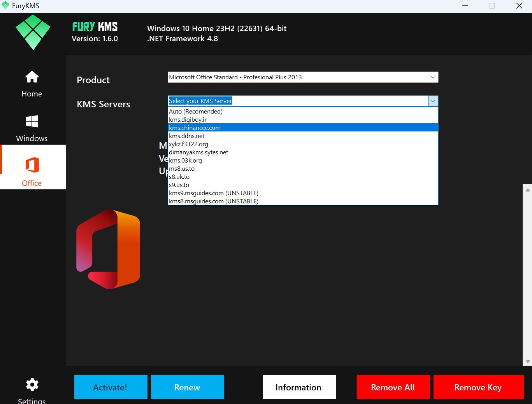Select kms.chinancce.com server
Screen dimensions: 532x404
coord(303,128)
